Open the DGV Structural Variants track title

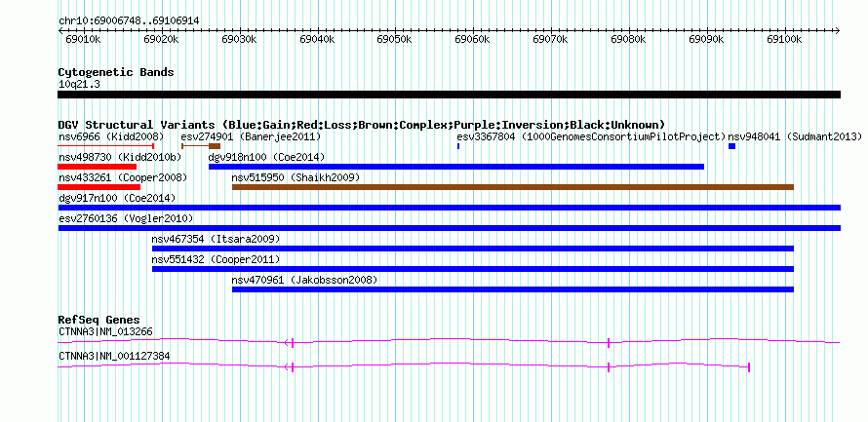point(362,125)
